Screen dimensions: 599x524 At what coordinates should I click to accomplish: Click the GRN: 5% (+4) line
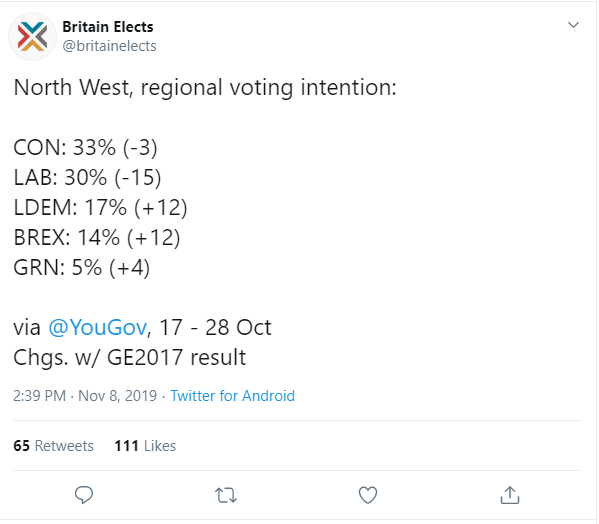82,267
